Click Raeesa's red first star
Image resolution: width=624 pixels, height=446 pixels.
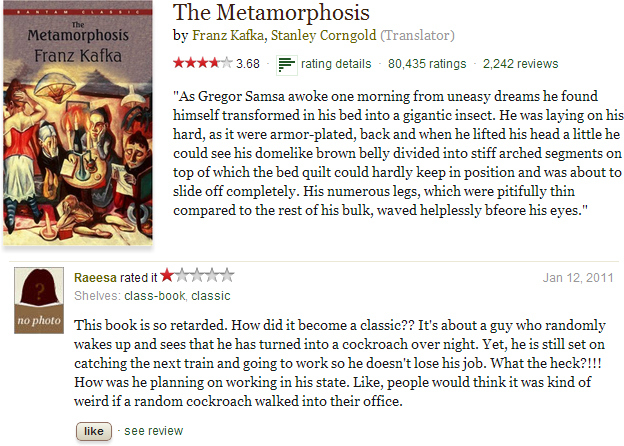pyautogui.click(x=166, y=275)
